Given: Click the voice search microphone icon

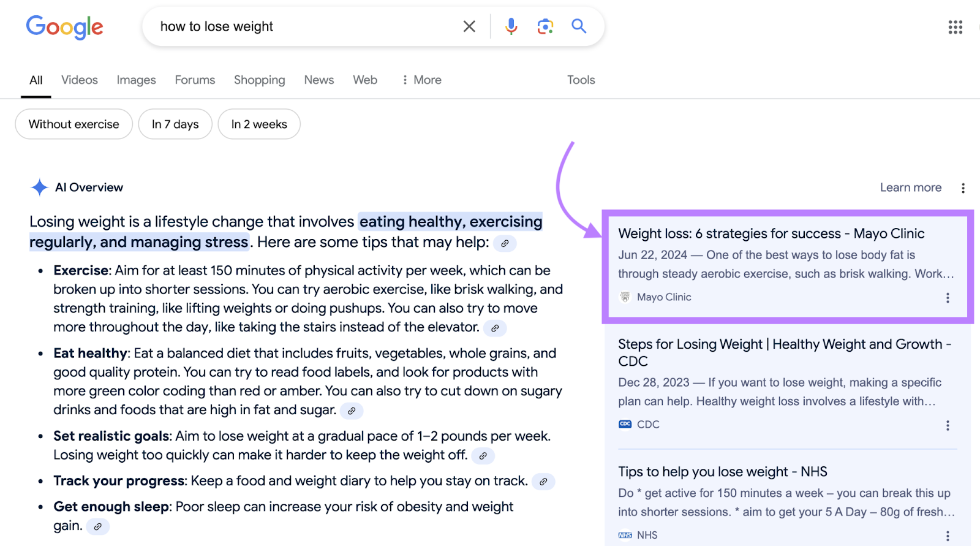Looking at the screenshot, I should [x=511, y=26].
